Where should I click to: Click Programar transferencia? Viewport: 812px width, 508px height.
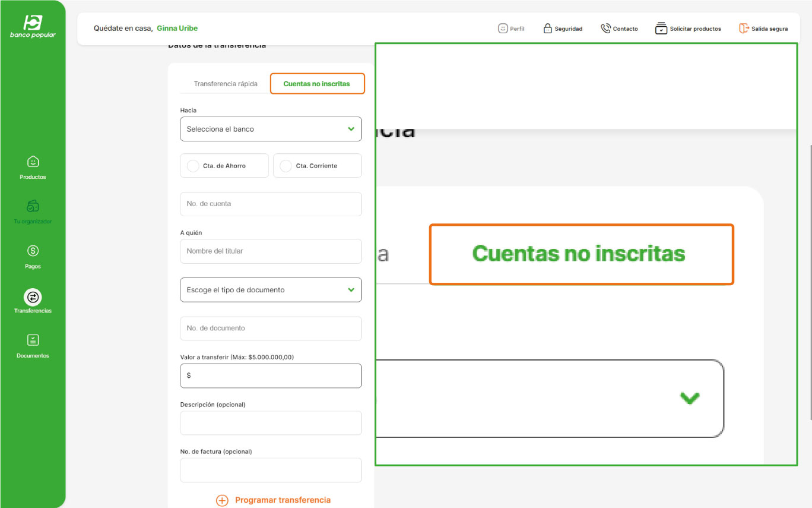coord(273,500)
